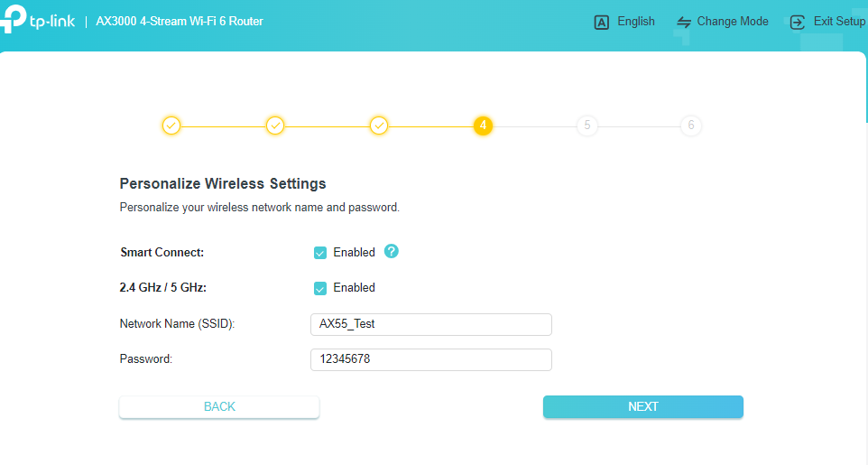Screen dimensions: 868x465
Task: Click the current step 4 indicator
Action: pyautogui.click(x=483, y=126)
